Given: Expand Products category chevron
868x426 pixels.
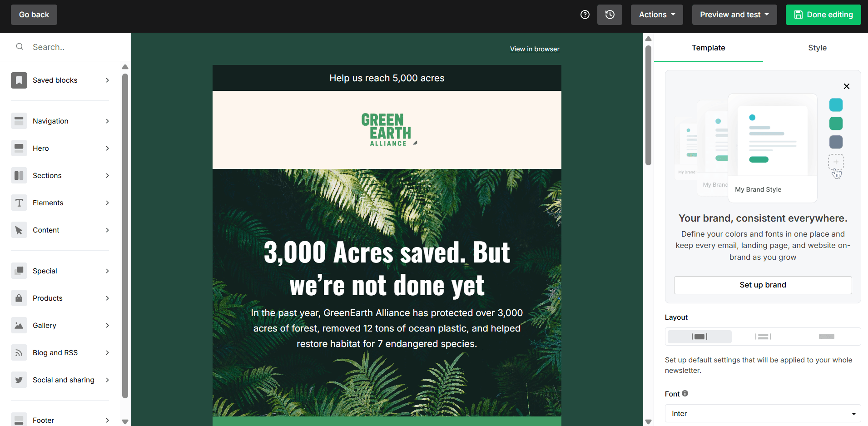Looking at the screenshot, I should (x=108, y=298).
